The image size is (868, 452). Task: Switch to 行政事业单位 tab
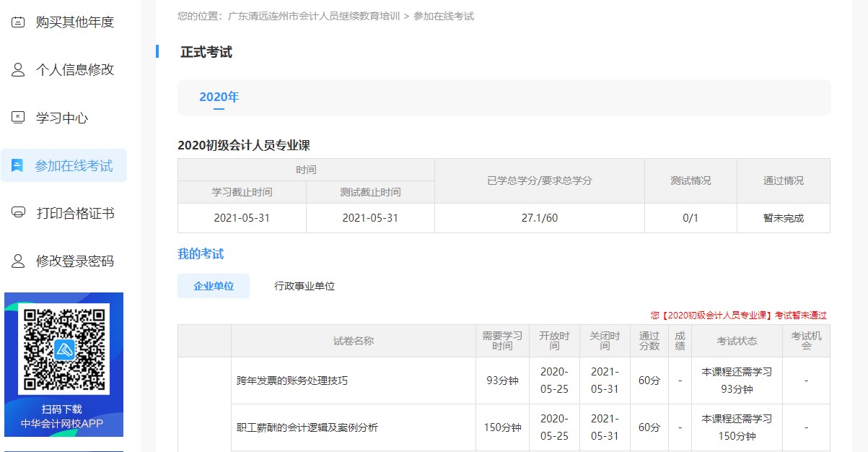point(304,286)
